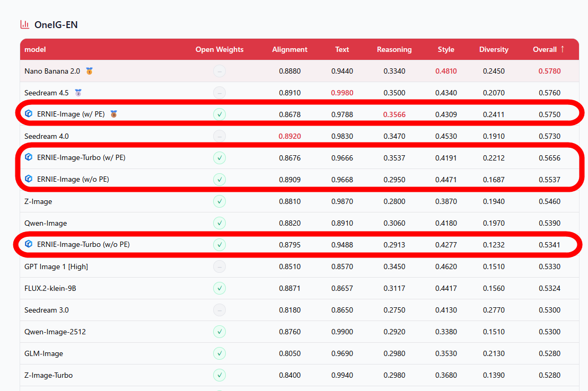The height and width of the screenshot is (391, 588).
Task: Sort the table by Overall column arrow
Action: pos(562,49)
